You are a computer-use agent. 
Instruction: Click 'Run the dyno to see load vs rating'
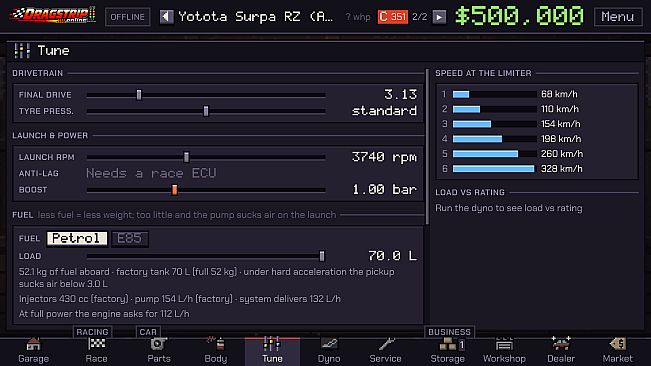(509, 208)
